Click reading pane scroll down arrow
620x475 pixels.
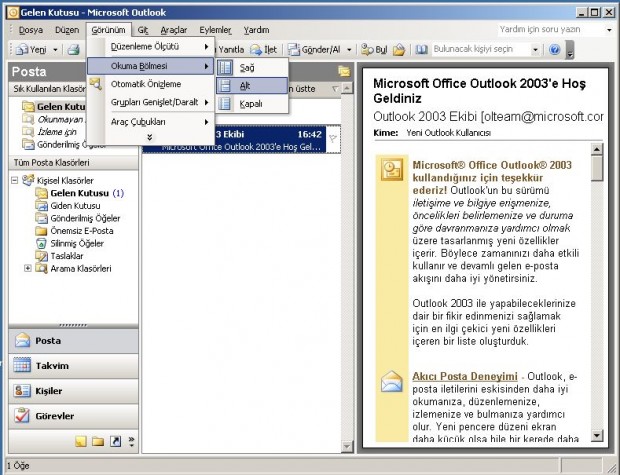(x=597, y=436)
